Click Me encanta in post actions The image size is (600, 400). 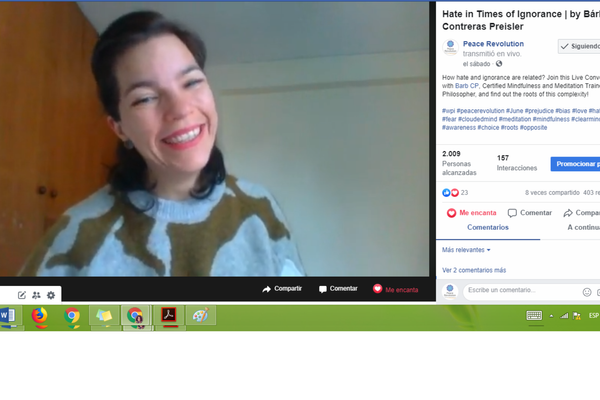click(472, 213)
